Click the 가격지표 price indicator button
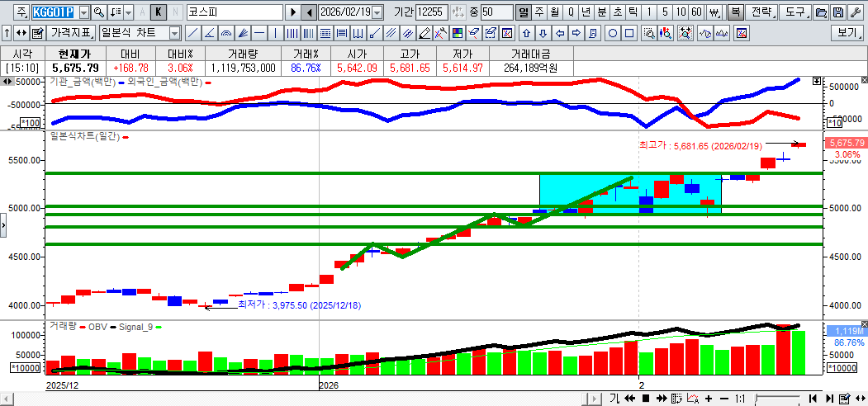The width and height of the screenshot is (868, 406). [71, 34]
